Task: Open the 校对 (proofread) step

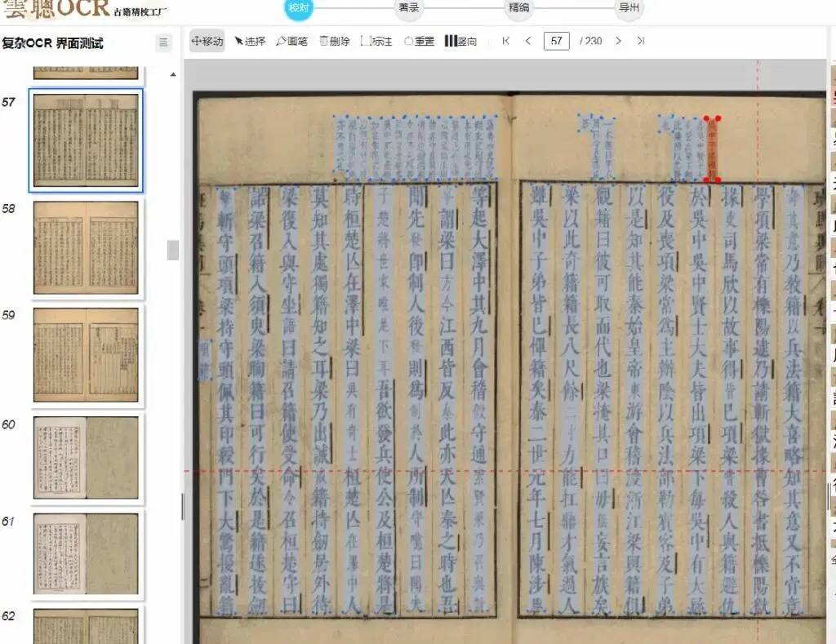Action: point(299,7)
